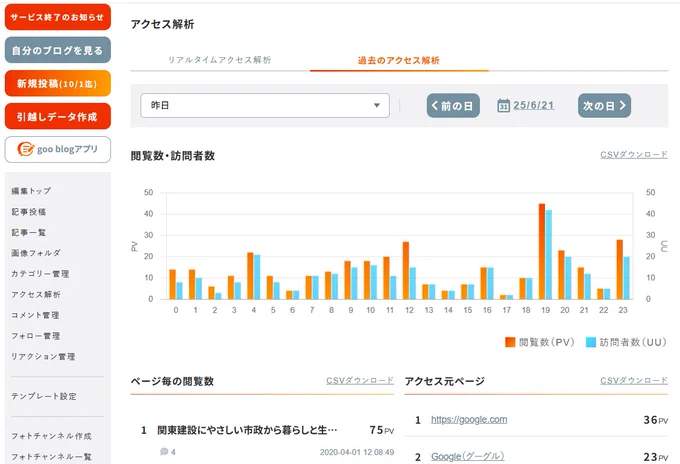680x464 pixels.
Task: Download CSV for アクセス元ページ
Action: (634, 381)
